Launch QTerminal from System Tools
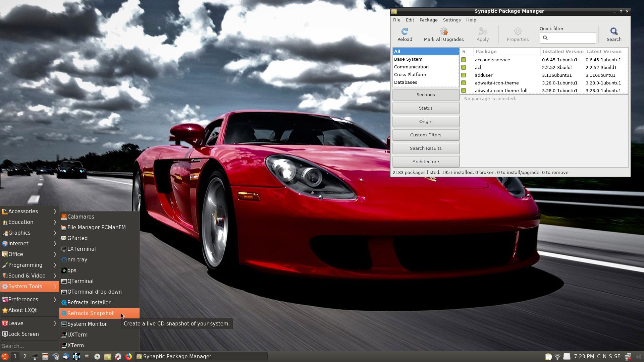The width and height of the screenshot is (644, 362). [99, 281]
